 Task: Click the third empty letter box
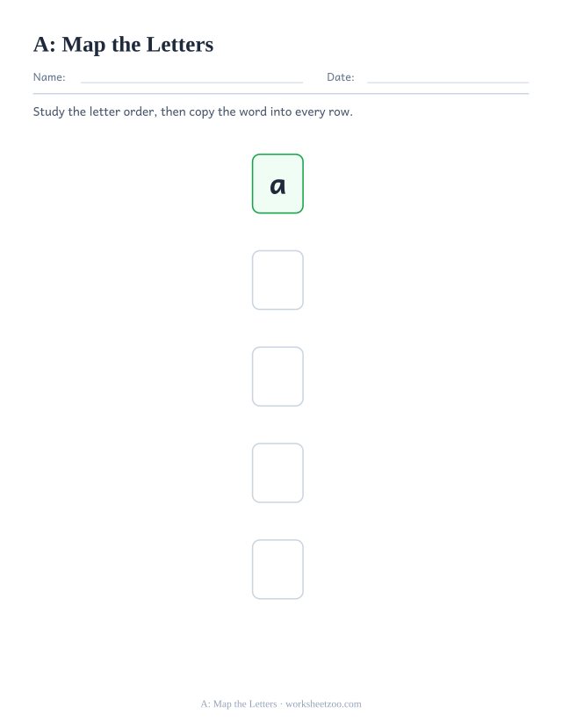277,472
